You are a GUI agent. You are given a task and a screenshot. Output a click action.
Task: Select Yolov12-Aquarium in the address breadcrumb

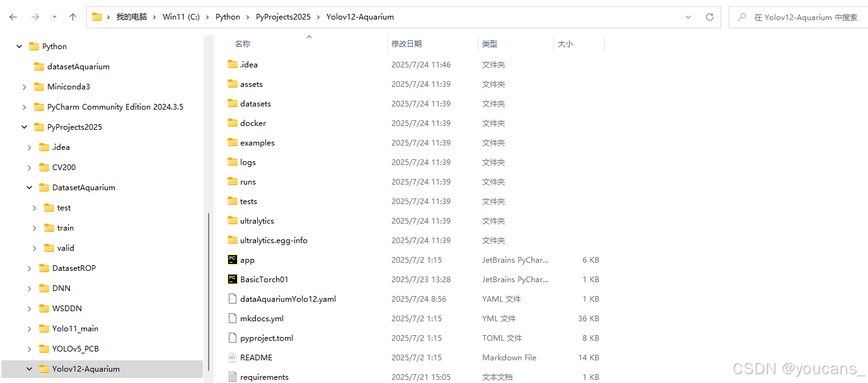[x=360, y=17]
